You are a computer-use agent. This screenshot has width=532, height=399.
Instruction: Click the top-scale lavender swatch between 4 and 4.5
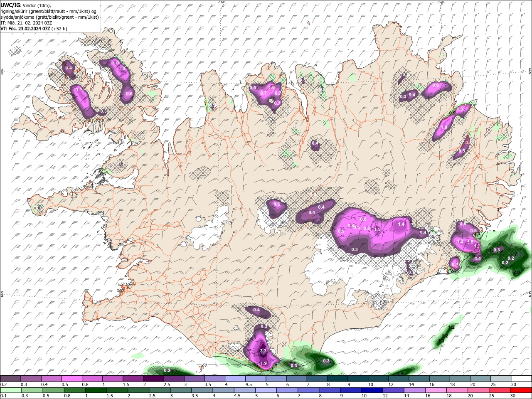235,379
